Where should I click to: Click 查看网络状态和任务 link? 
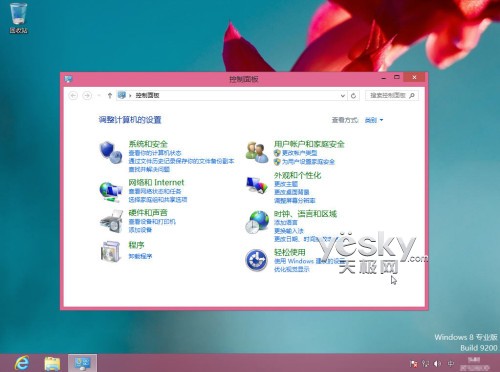155,191
